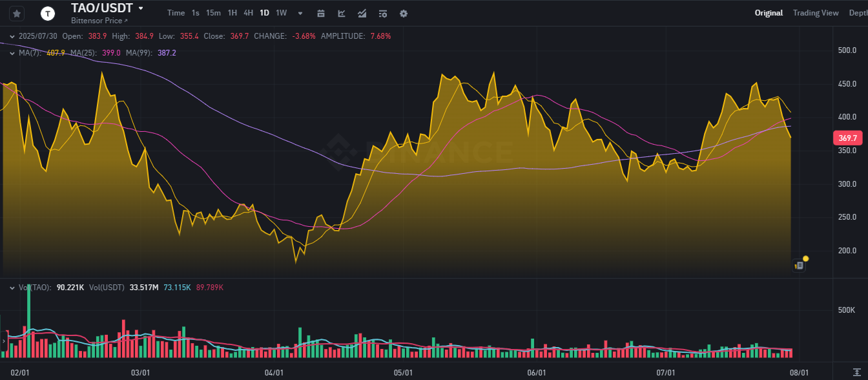Click the Close price 369.7 in header
This screenshot has width=868, height=380.
click(x=239, y=36)
